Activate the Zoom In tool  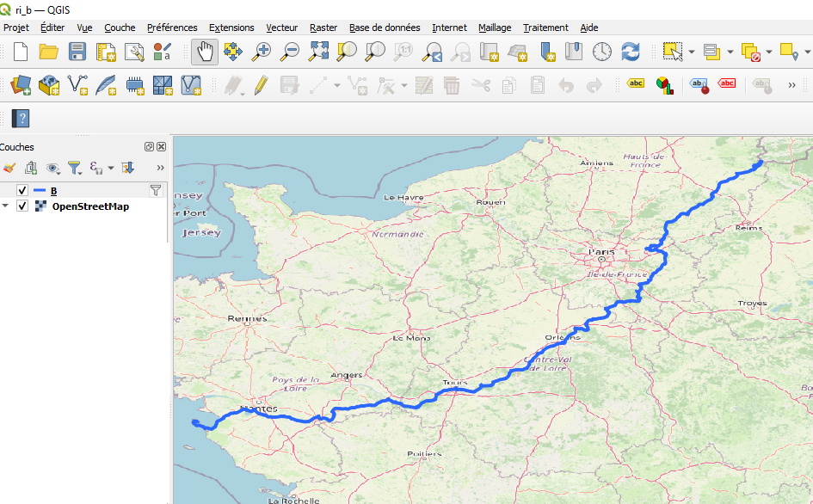coord(262,52)
